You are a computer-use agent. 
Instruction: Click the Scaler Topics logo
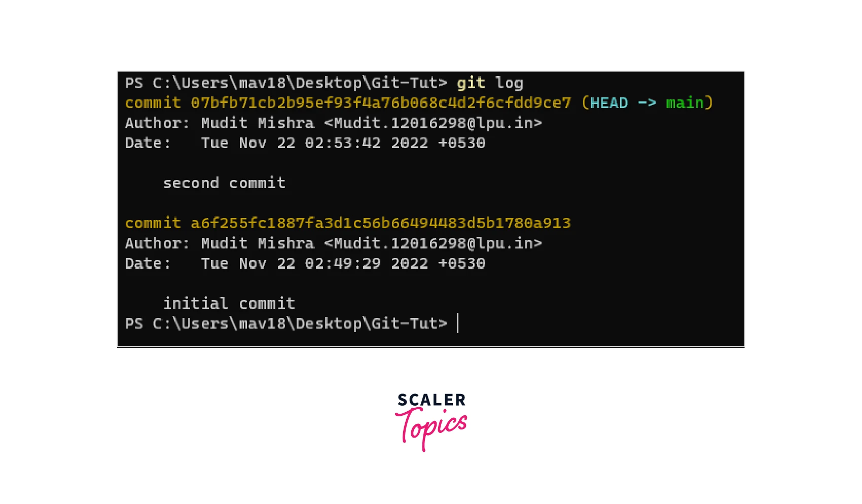pyautogui.click(x=431, y=422)
